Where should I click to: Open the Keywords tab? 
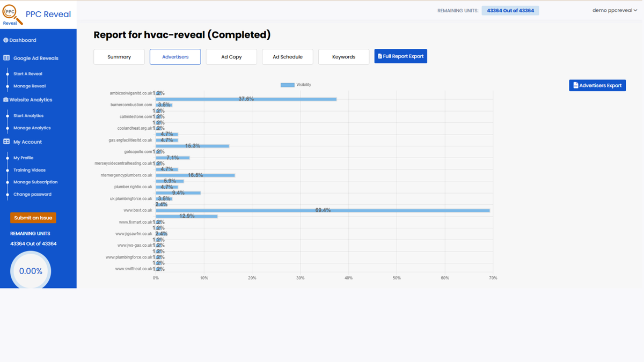[x=343, y=56]
